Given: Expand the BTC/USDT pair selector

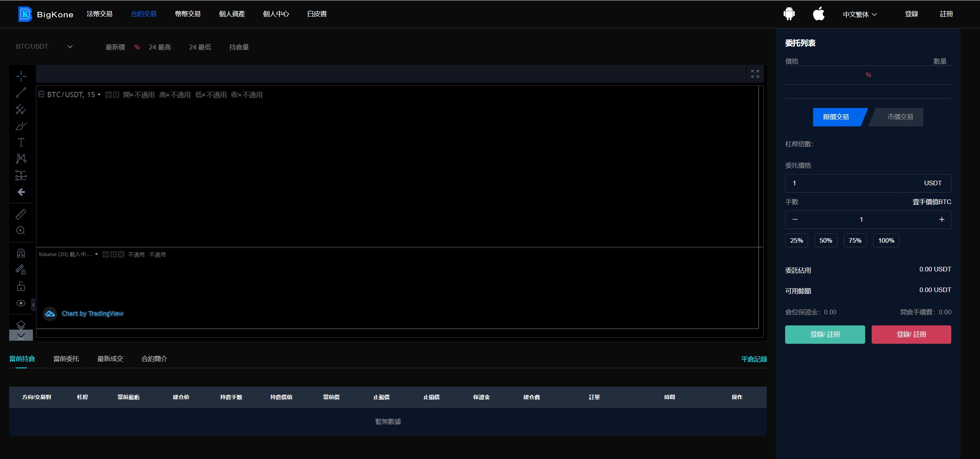Looking at the screenshot, I should pos(44,47).
